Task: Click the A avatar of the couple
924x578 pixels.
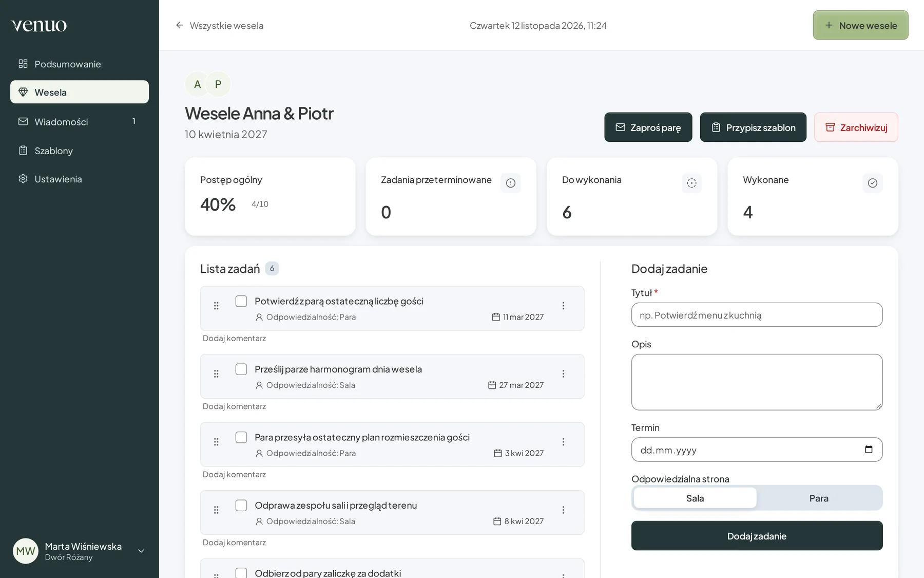Action: [198, 84]
